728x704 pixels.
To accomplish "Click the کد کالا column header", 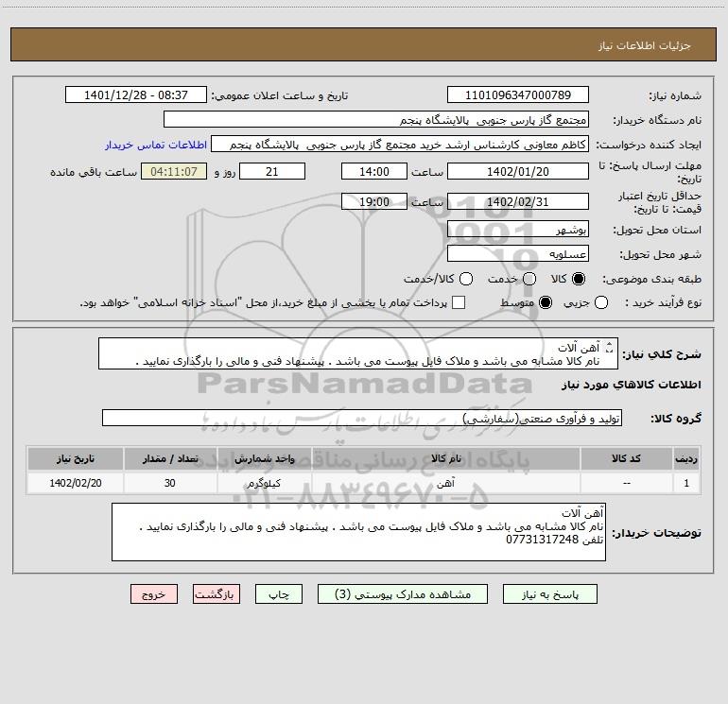I will tap(626, 458).
